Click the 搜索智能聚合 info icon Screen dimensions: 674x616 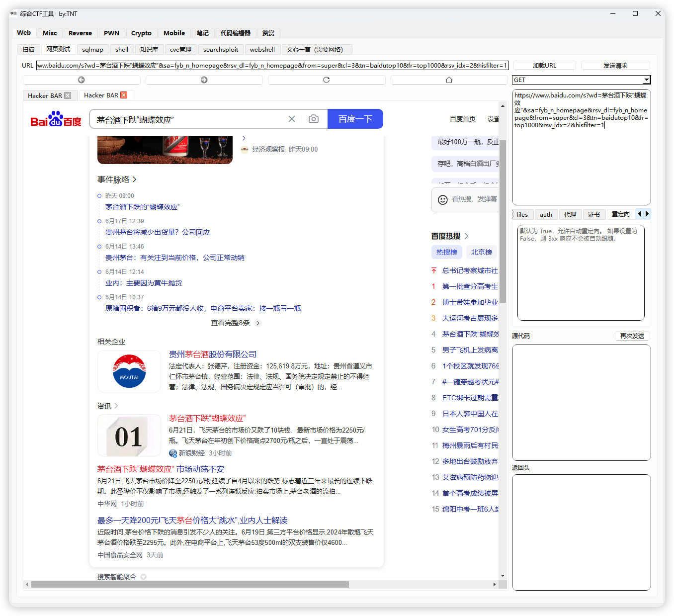click(x=144, y=577)
